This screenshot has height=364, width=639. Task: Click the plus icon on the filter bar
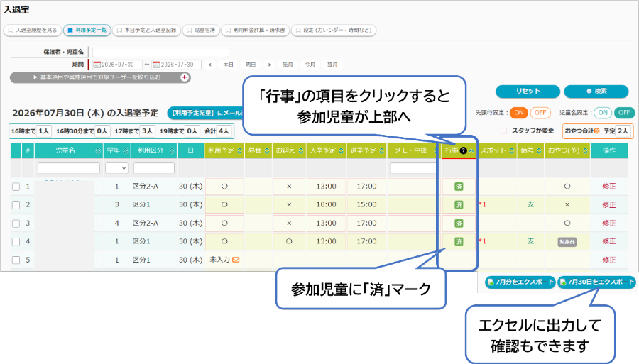[185, 77]
